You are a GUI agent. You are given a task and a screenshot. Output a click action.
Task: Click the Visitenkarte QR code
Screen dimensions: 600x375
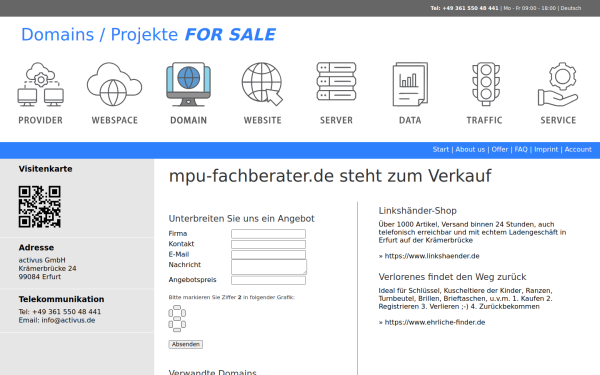coord(39,207)
